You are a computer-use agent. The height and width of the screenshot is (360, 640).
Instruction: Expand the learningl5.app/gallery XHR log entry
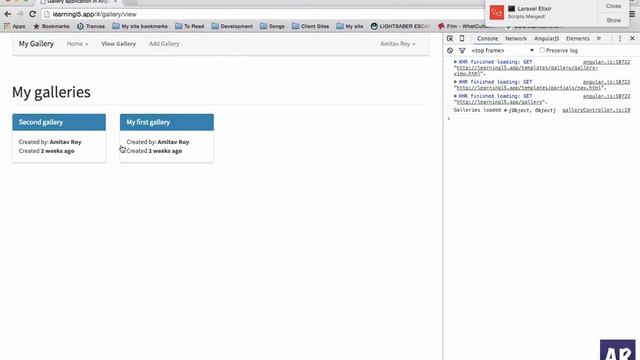point(456,96)
